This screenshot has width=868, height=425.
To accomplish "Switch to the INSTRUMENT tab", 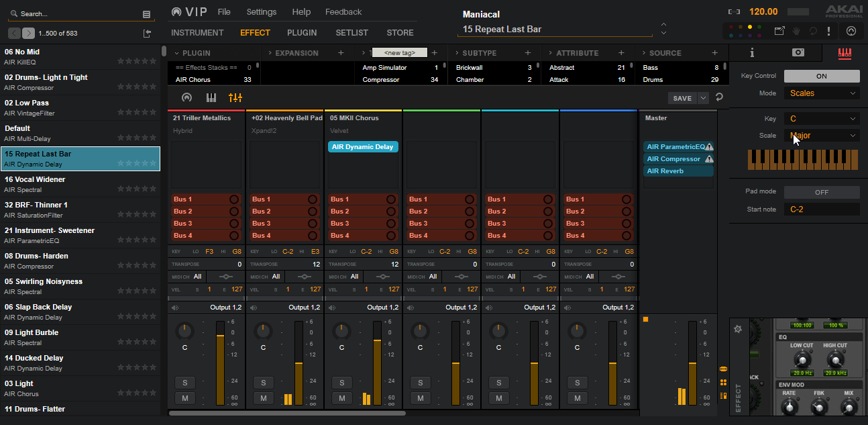I will 197,33.
